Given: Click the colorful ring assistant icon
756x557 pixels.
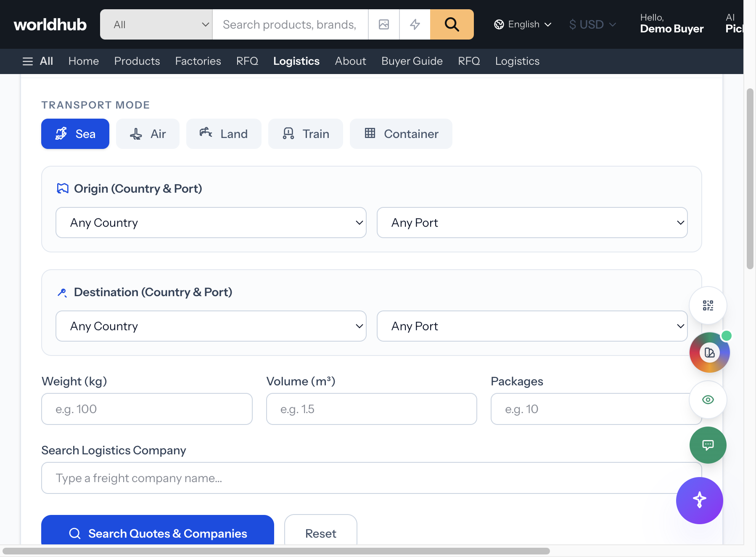Looking at the screenshot, I should pos(710,353).
